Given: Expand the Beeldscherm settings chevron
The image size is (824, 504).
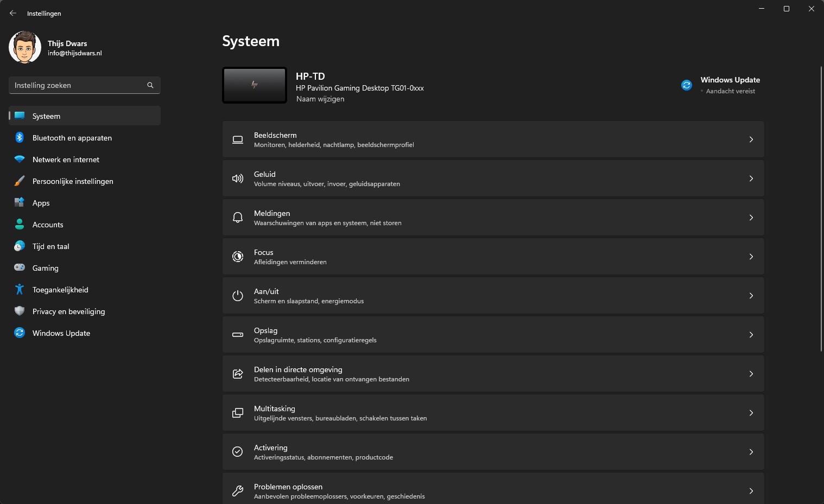Looking at the screenshot, I should [x=751, y=139].
